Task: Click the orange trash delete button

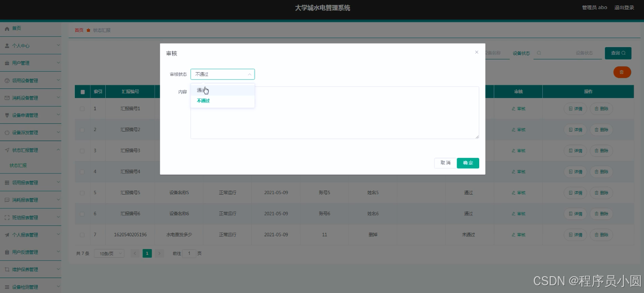Action: point(622,72)
